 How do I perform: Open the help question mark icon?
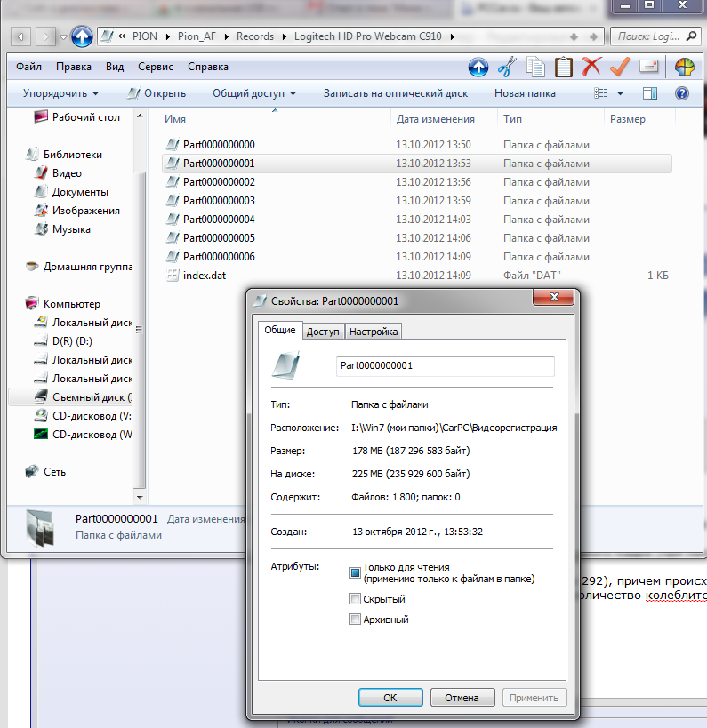point(682,93)
